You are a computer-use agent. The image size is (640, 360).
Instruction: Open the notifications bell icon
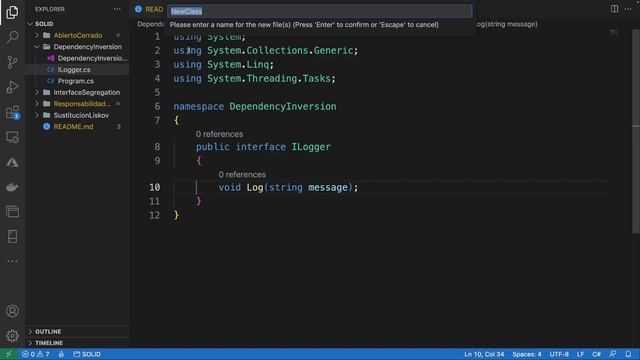coord(629,354)
